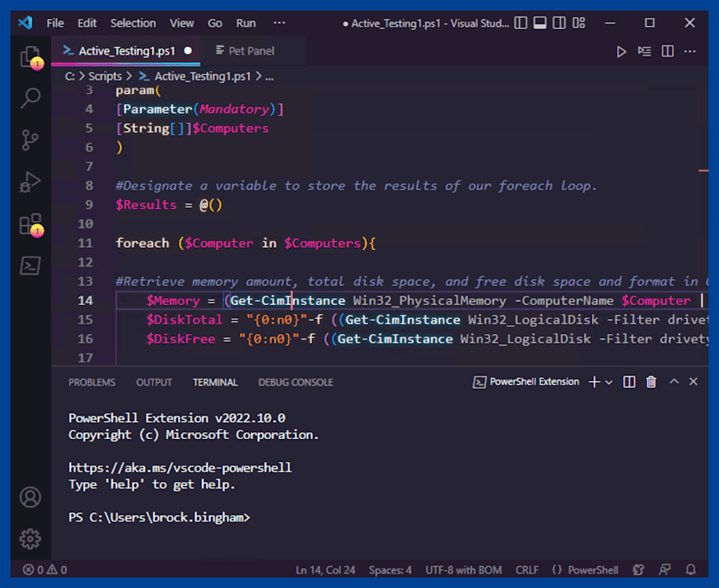The height and width of the screenshot is (588, 719).
Task: Open the Manage gear icon
Action: click(x=31, y=539)
